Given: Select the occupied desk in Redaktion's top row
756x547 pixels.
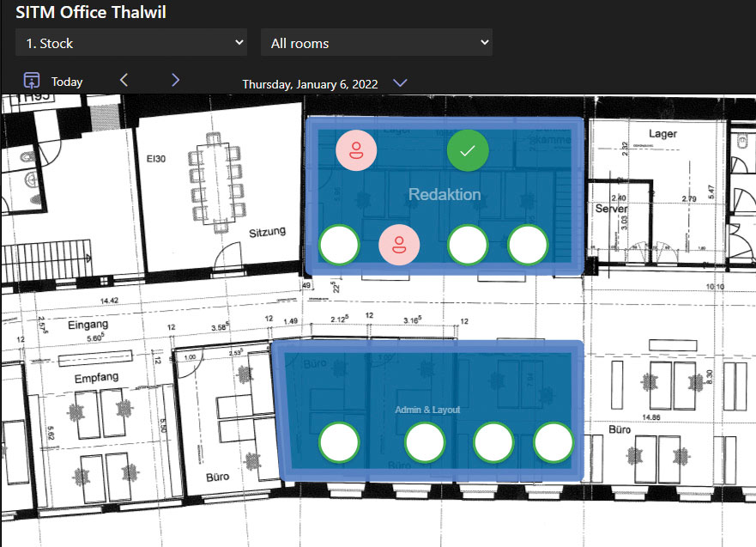Looking at the screenshot, I should point(356,150).
